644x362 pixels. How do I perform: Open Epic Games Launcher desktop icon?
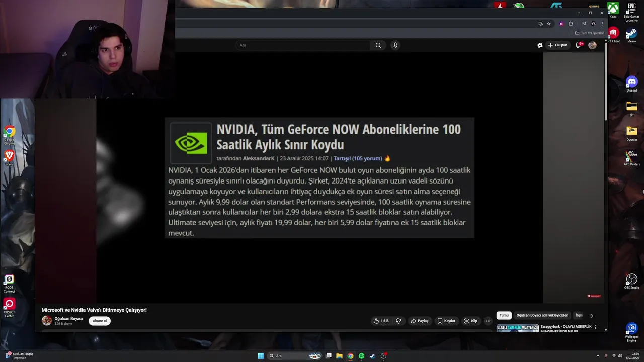pos(632,12)
